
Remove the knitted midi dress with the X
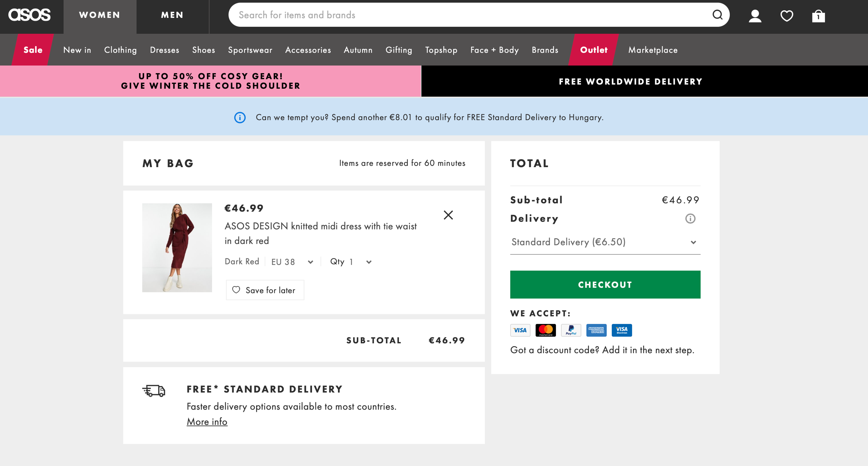(x=448, y=215)
